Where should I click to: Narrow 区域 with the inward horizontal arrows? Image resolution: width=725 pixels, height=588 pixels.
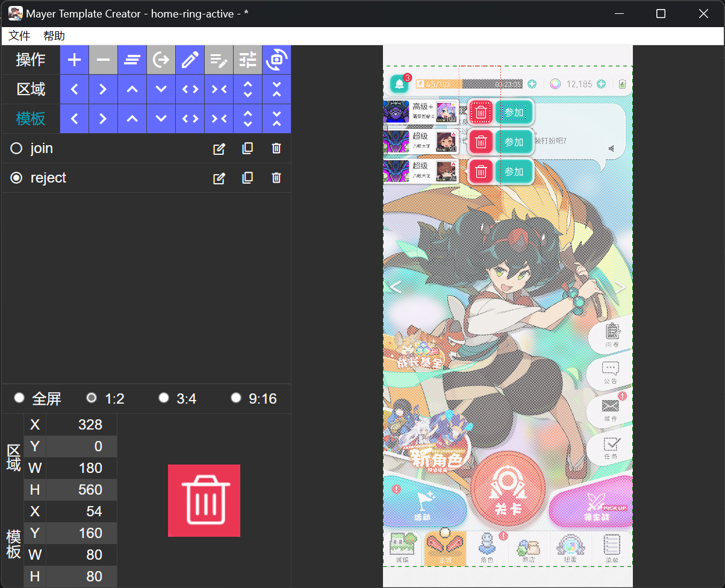(x=219, y=89)
